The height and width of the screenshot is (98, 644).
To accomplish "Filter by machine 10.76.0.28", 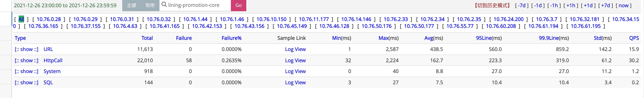I will 49,19.
